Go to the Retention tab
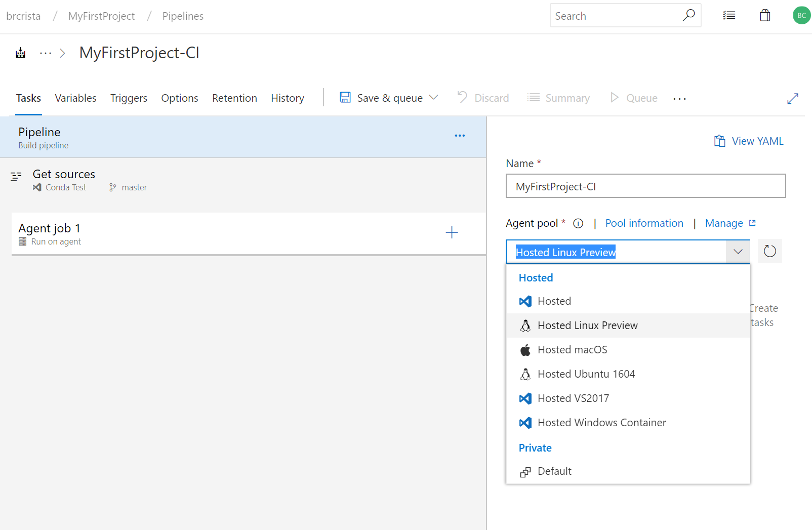The image size is (812, 530). point(234,98)
